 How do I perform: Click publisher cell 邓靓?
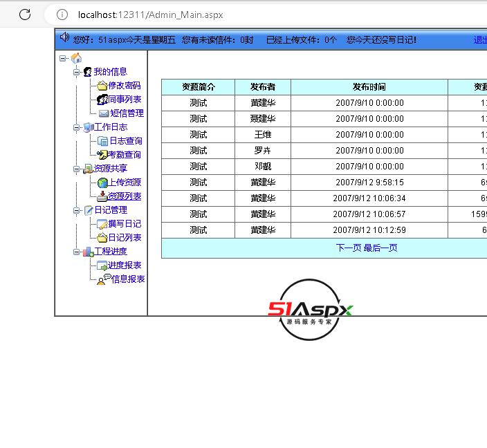coord(263,167)
